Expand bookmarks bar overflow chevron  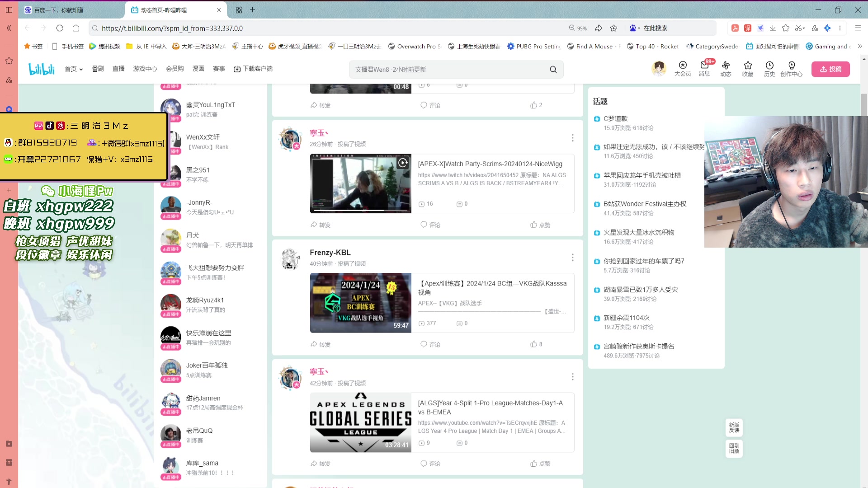[x=859, y=46]
